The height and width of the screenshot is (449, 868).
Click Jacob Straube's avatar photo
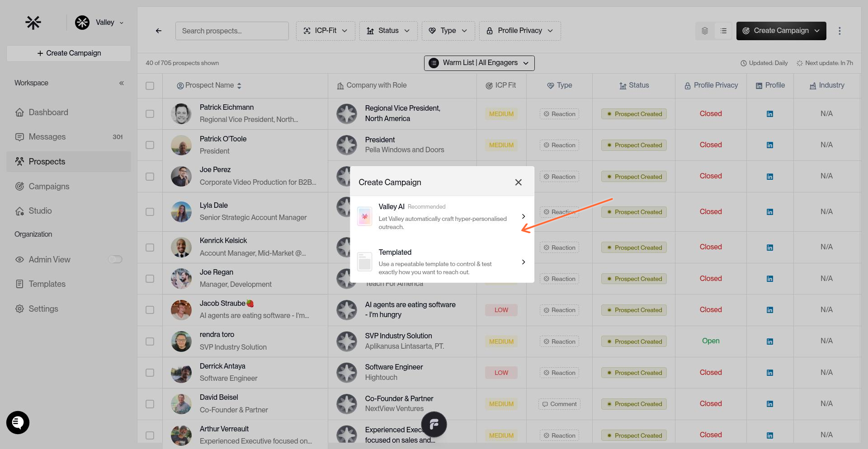click(181, 310)
